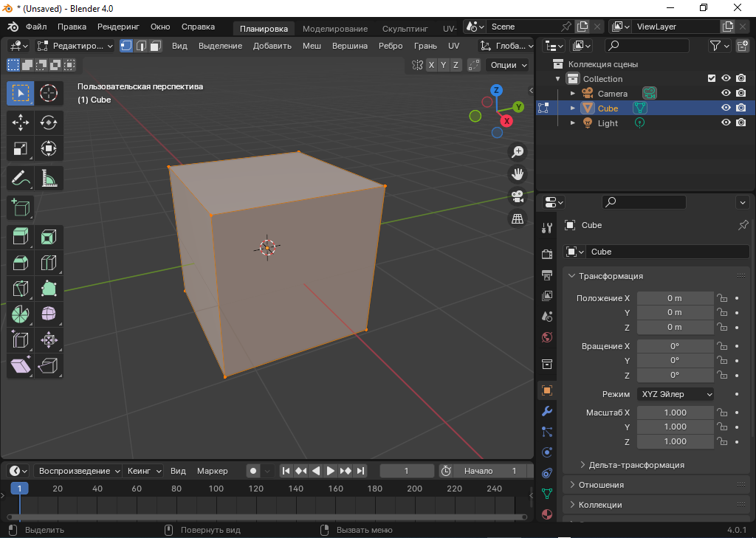Choose the Add Cube tool
The height and width of the screenshot is (538, 756).
[21, 208]
